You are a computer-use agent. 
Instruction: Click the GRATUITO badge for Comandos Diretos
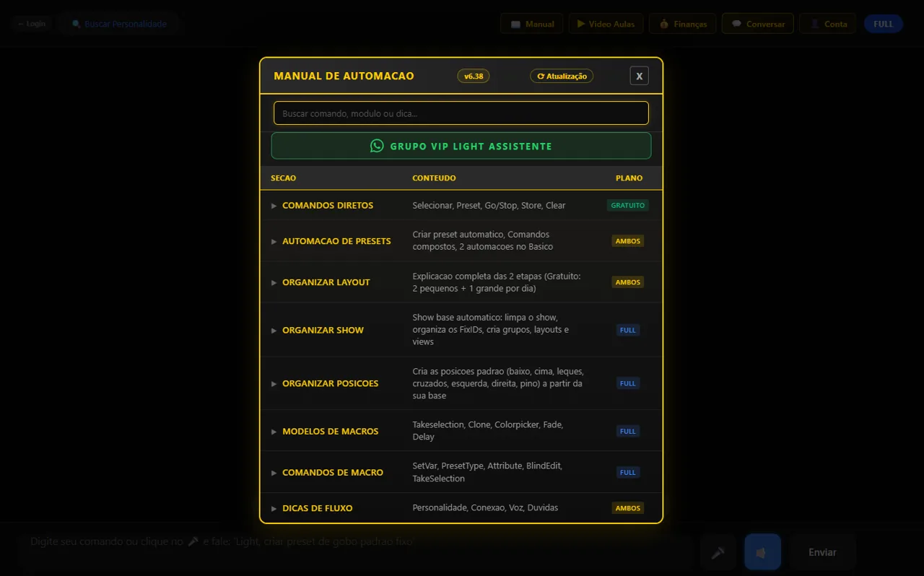click(x=628, y=206)
